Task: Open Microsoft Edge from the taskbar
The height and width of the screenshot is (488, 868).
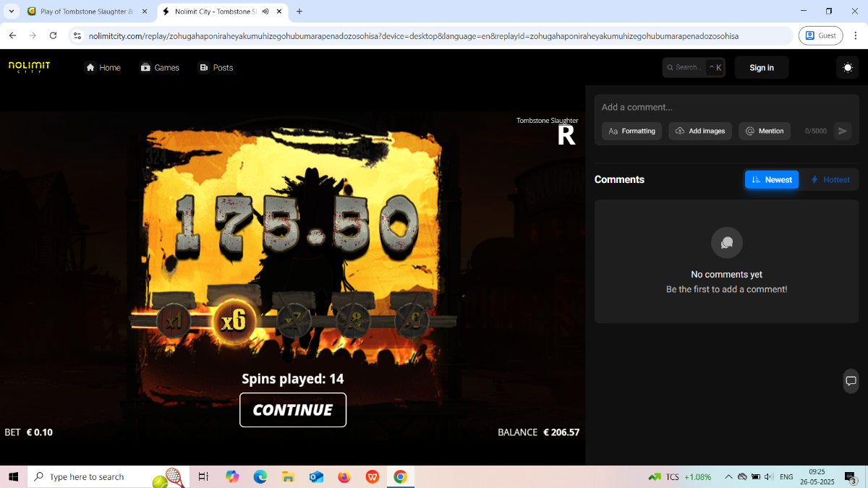Action: point(260,476)
